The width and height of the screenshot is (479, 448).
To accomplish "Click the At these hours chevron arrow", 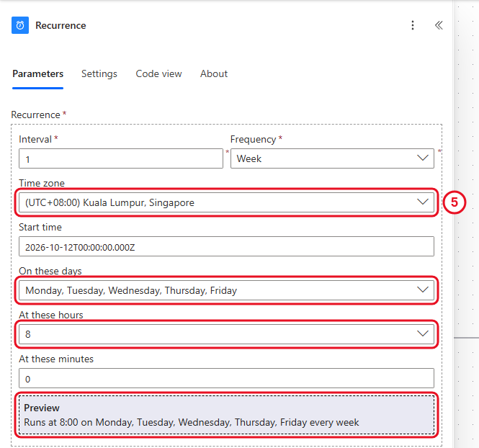I will pyautogui.click(x=423, y=333).
